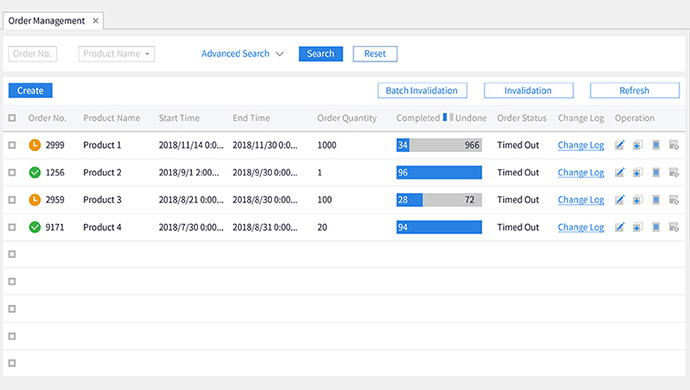
Task: Click the Order Status column header
Action: click(x=522, y=118)
